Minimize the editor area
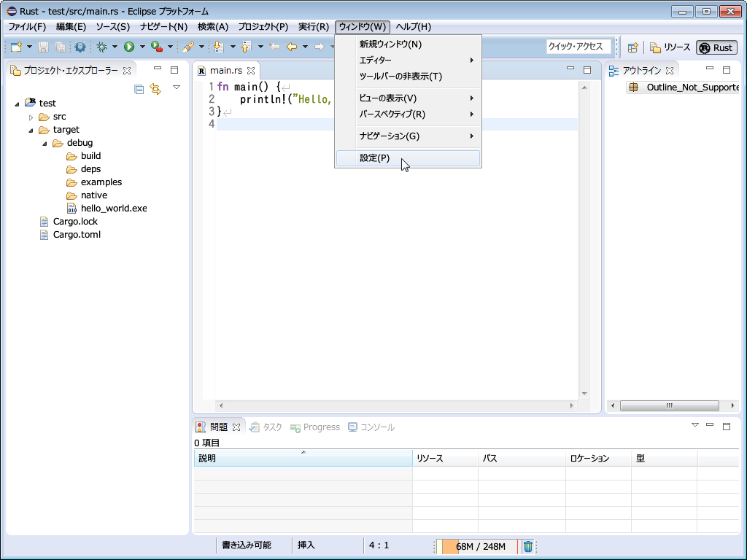 [570, 69]
